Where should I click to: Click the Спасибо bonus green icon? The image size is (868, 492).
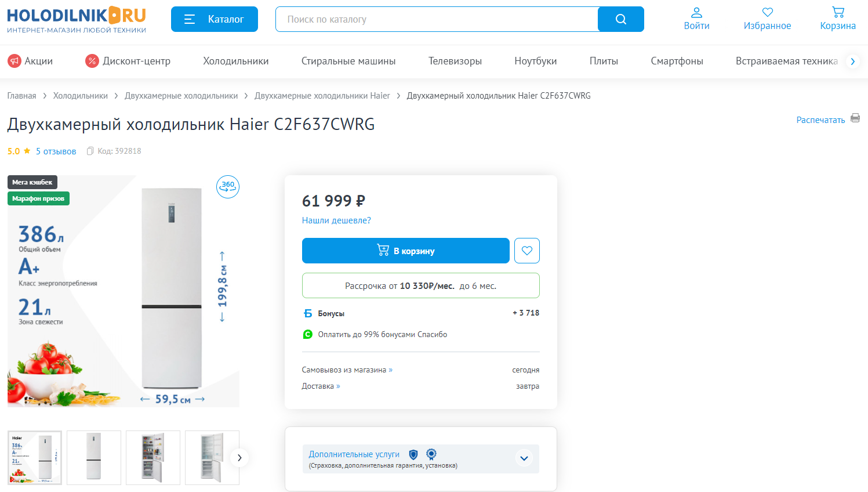pos(308,334)
